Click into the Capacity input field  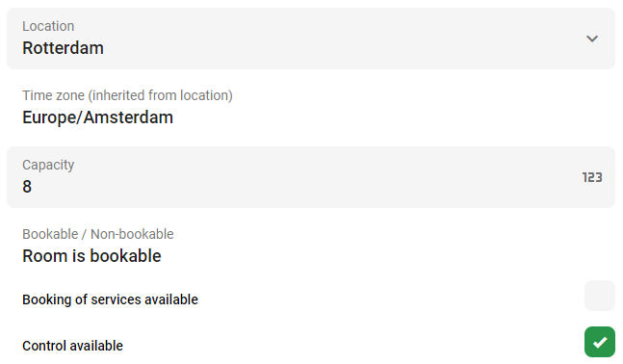point(311,177)
